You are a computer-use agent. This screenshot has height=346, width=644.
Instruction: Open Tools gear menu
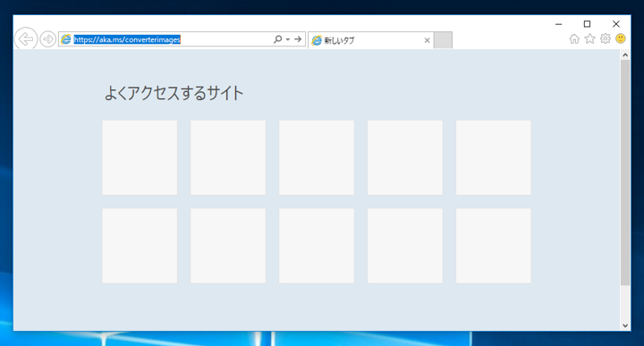(606, 38)
